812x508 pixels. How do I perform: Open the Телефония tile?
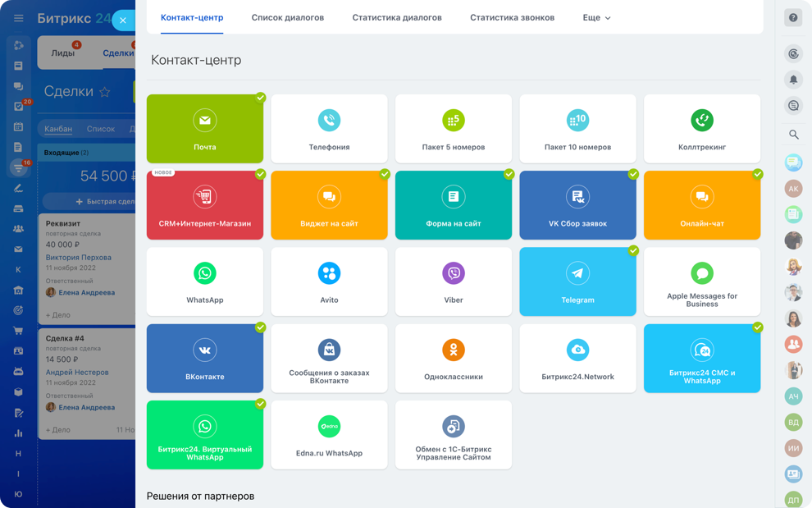tap(329, 129)
